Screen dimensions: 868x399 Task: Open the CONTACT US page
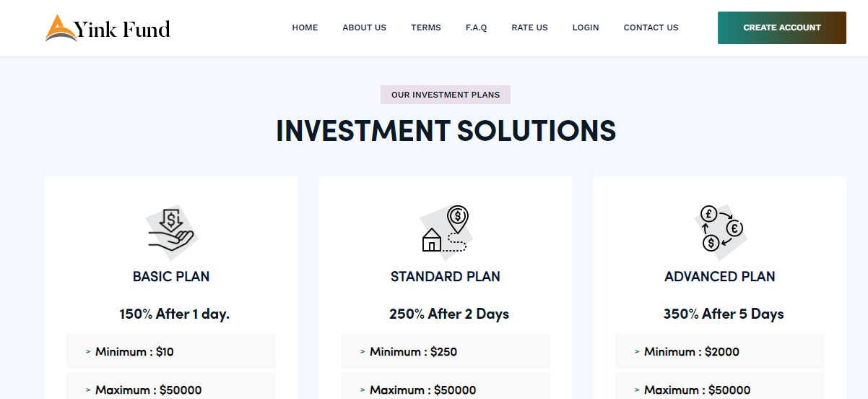651,27
